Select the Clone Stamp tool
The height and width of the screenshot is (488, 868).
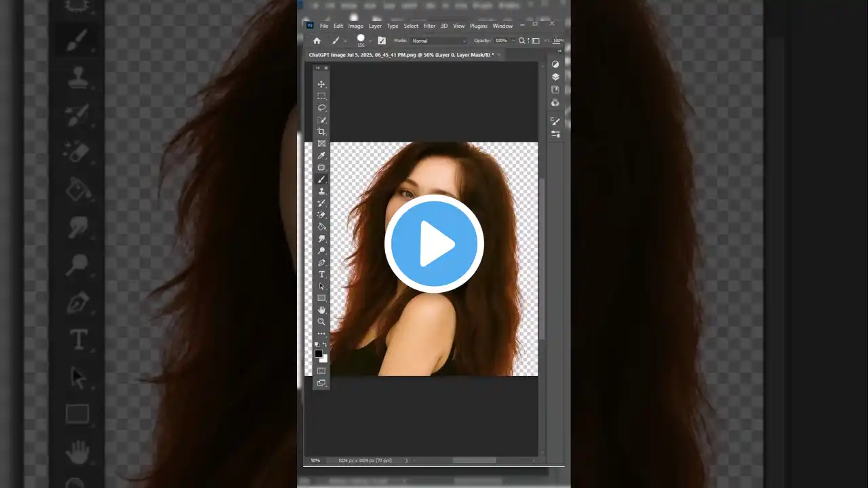pos(321,191)
